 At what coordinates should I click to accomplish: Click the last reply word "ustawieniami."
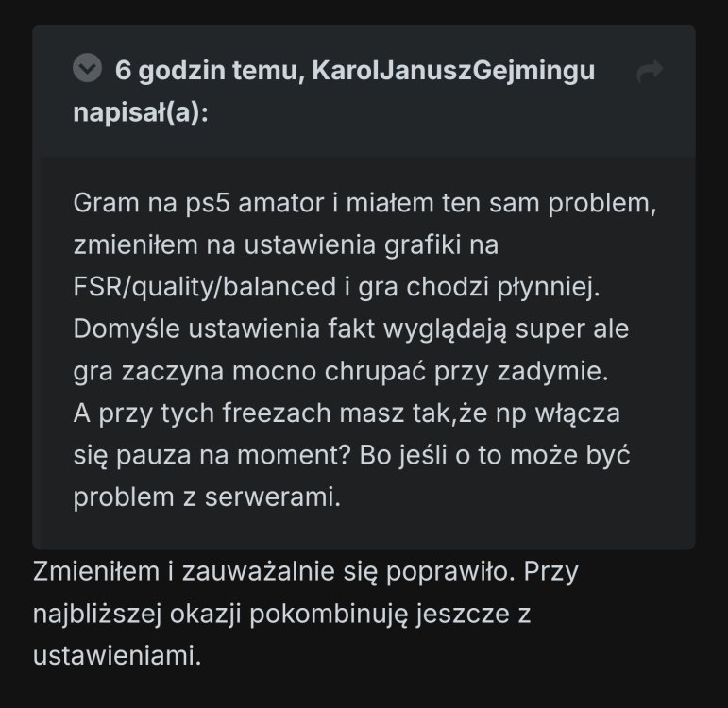tap(117, 655)
